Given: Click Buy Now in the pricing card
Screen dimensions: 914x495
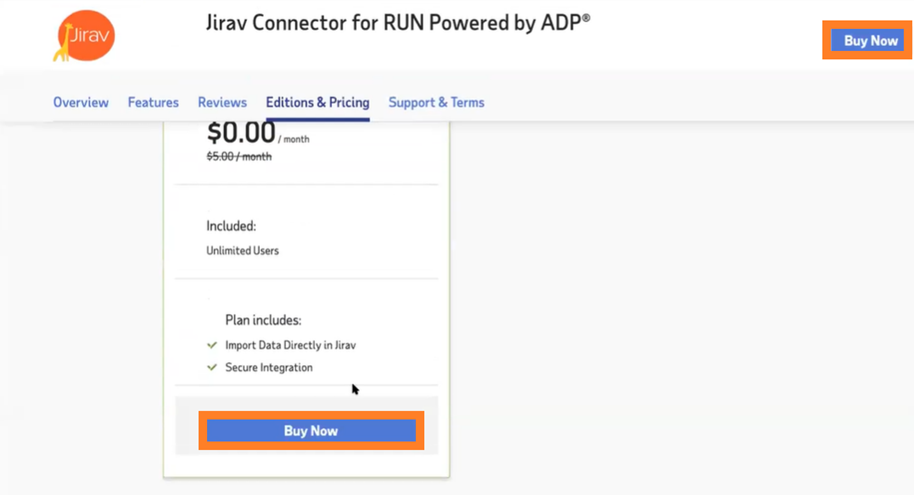Looking at the screenshot, I should click(311, 431).
